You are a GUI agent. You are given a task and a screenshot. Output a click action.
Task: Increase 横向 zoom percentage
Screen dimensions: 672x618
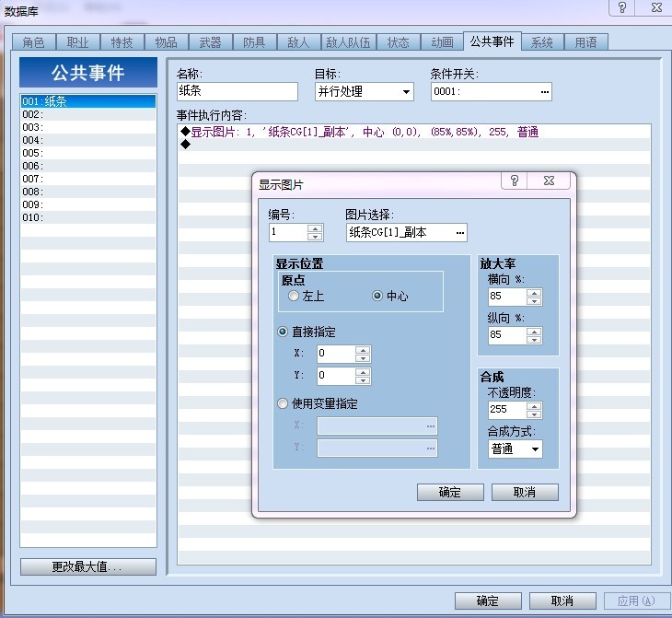tap(534, 293)
